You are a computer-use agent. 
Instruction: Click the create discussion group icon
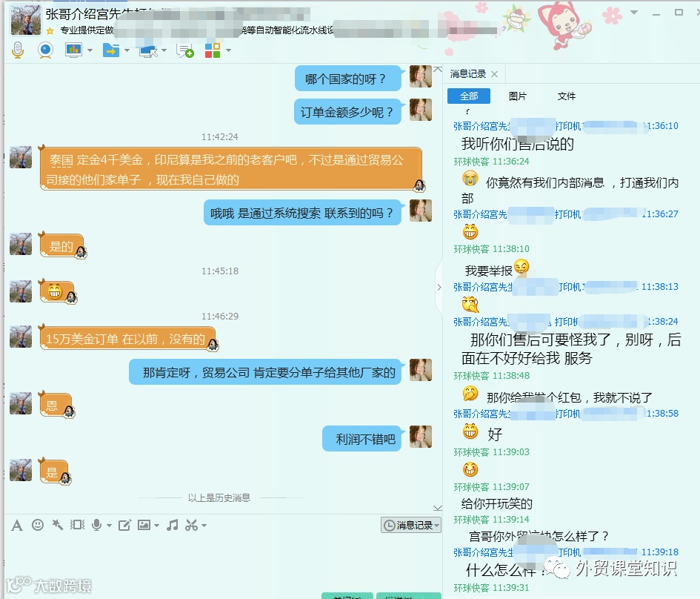(185, 50)
